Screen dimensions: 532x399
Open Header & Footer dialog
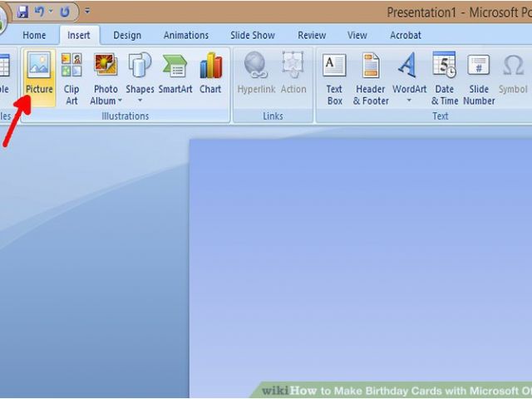pos(371,79)
